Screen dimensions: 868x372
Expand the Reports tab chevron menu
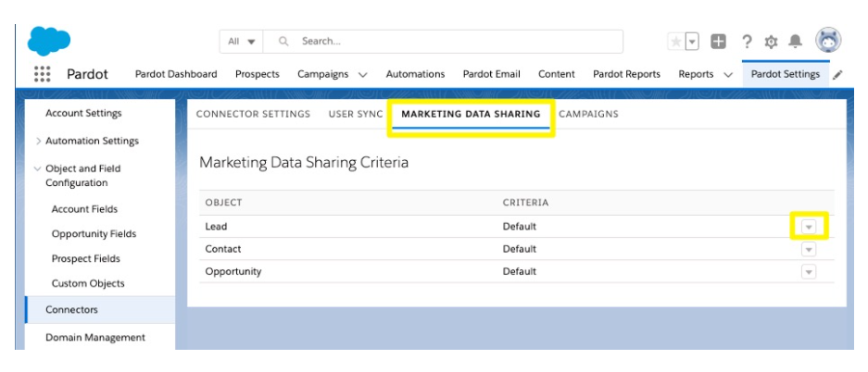tap(728, 75)
